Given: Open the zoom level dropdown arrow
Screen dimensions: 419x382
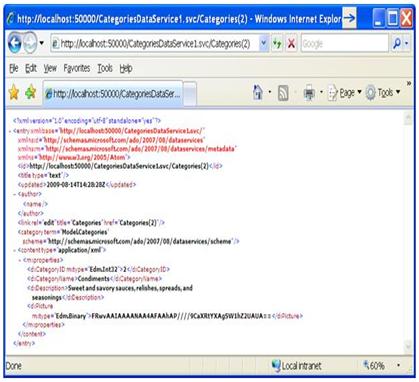Looking at the screenshot, I should point(399,366).
